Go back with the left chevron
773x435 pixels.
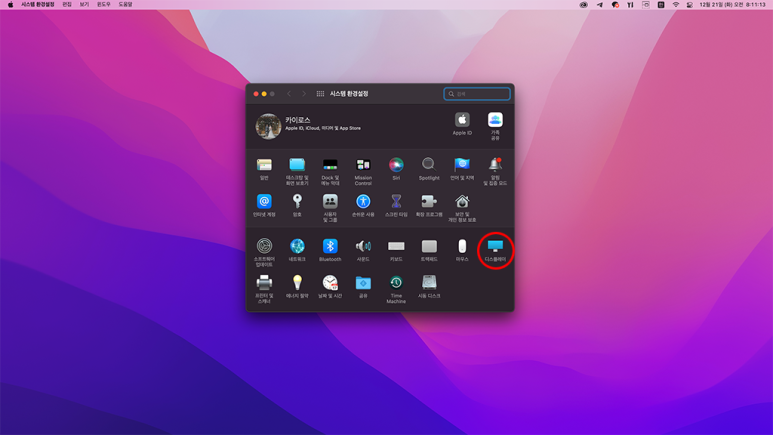tap(289, 94)
